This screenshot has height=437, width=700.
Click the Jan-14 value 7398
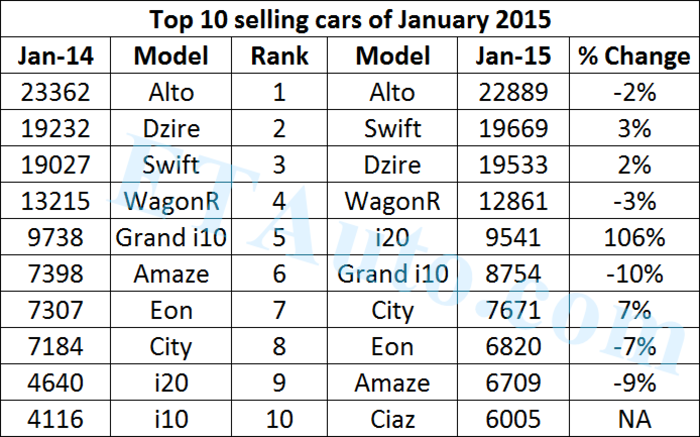(57, 273)
